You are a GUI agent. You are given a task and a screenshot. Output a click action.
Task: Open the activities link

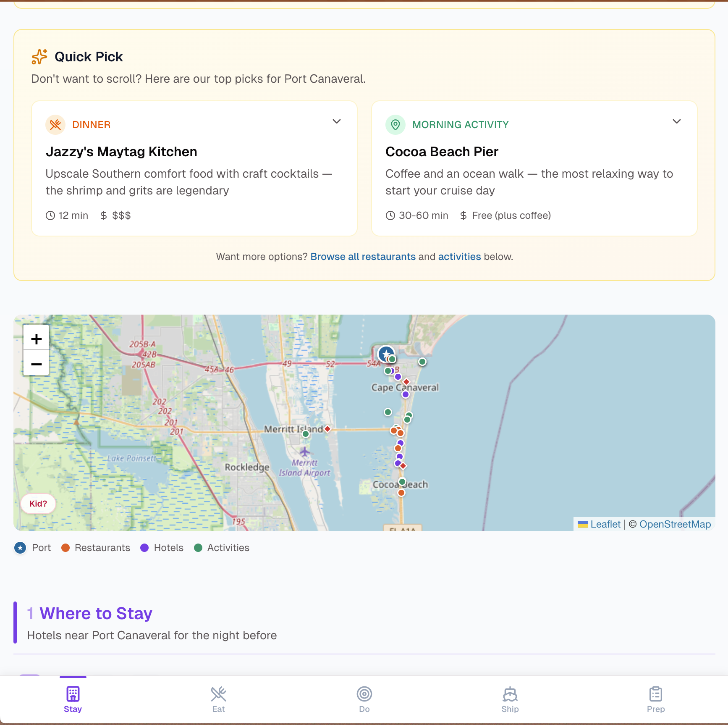click(459, 257)
